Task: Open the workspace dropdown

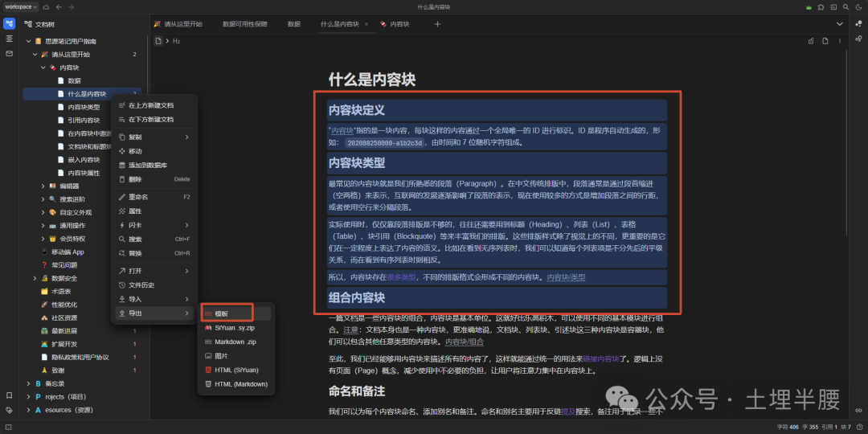Action: tap(21, 6)
